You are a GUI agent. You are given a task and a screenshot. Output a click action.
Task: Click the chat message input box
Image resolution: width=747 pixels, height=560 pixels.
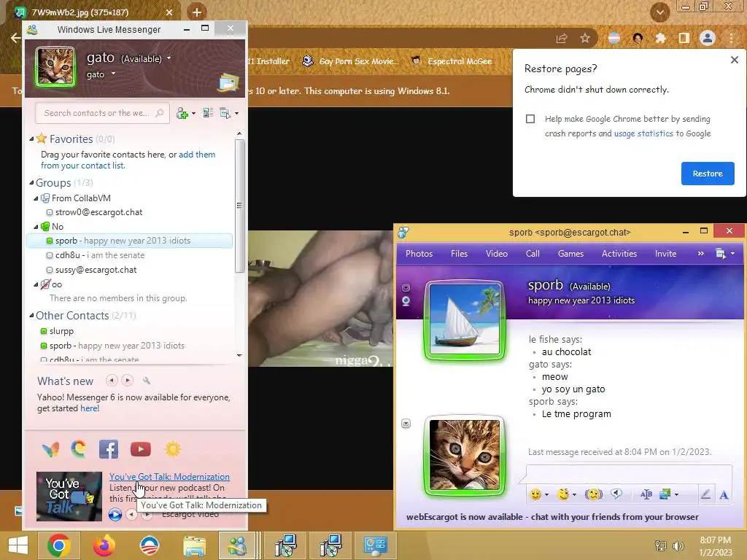click(x=629, y=474)
